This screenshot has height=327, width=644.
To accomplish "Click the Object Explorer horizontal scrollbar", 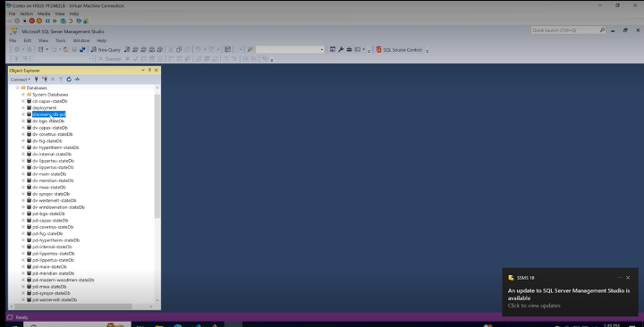I will [x=73, y=306].
